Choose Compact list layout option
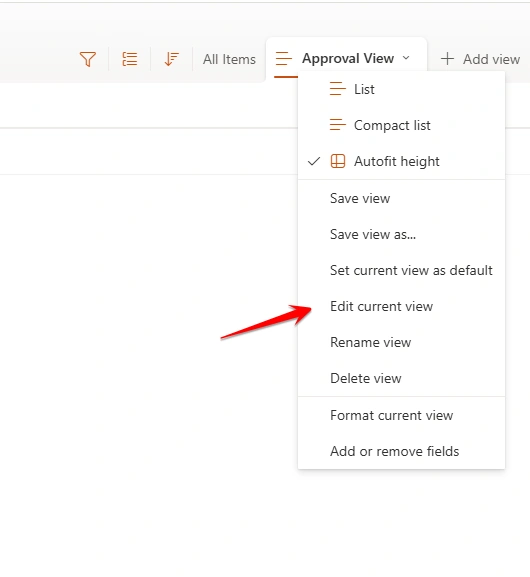 click(401, 125)
